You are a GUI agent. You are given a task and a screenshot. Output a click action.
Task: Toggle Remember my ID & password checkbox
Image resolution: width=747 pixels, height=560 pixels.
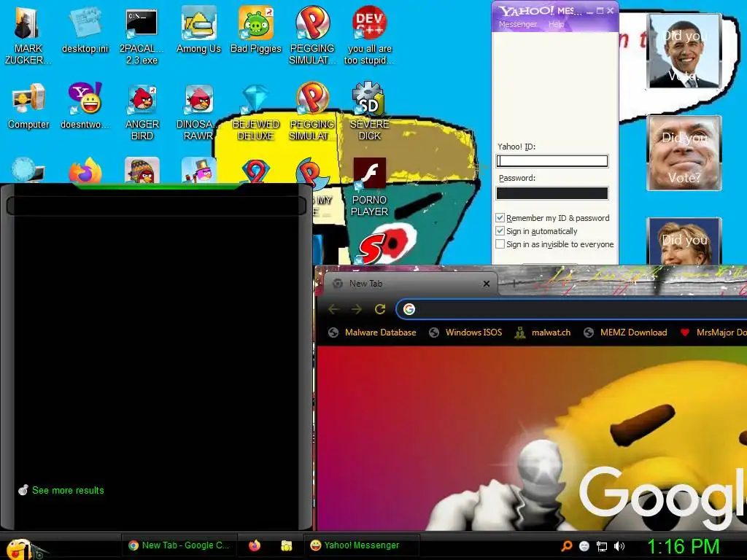pos(500,217)
